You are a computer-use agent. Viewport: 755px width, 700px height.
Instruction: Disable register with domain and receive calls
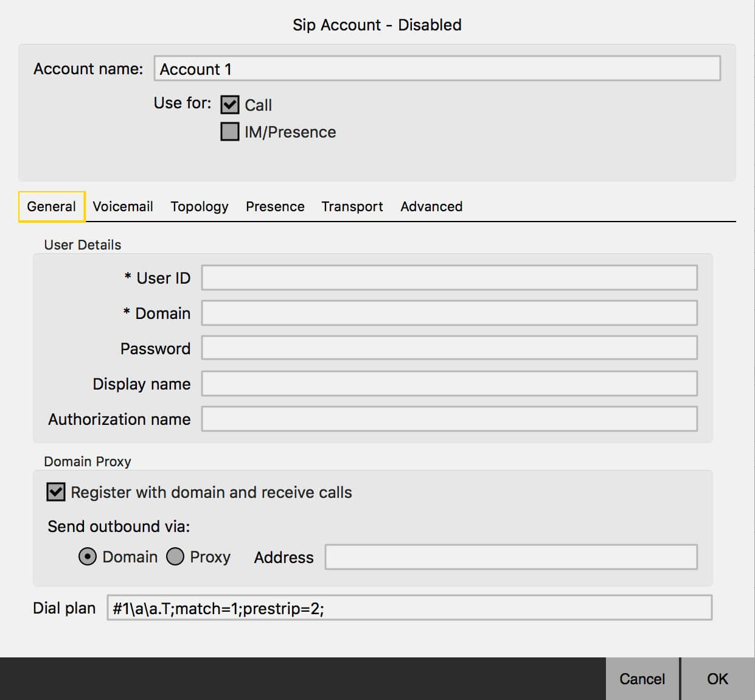coord(55,492)
